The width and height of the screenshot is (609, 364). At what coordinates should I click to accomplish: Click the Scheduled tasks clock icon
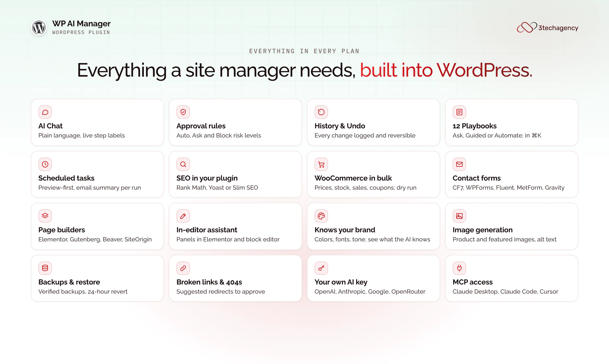pos(45,164)
